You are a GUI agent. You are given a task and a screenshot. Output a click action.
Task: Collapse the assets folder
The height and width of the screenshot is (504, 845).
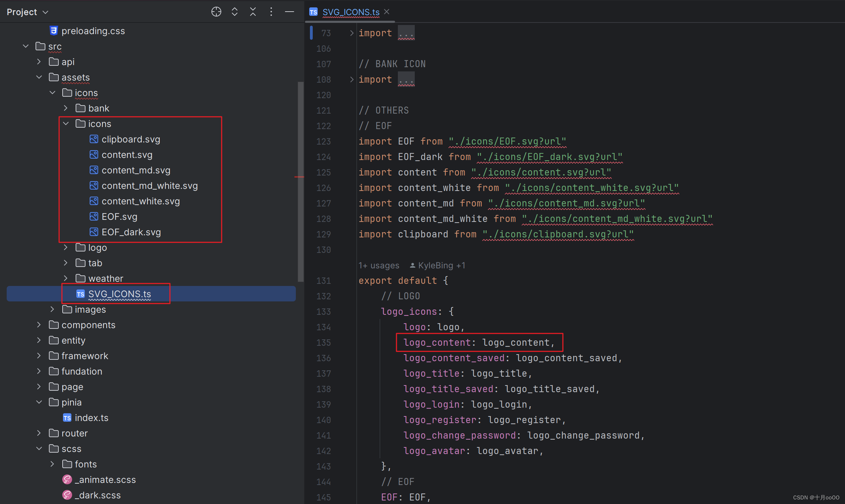pyautogui.click(x=39, y=77)
